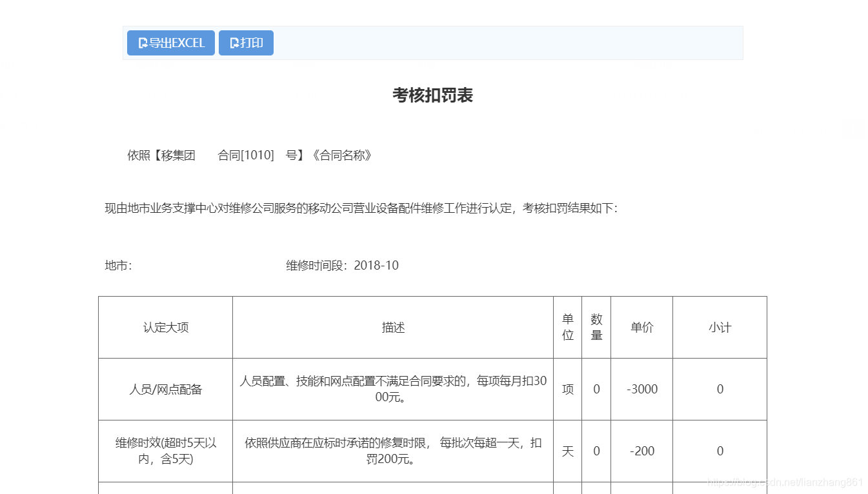Click 维修时间段:2018-10 text

(343, 266)
